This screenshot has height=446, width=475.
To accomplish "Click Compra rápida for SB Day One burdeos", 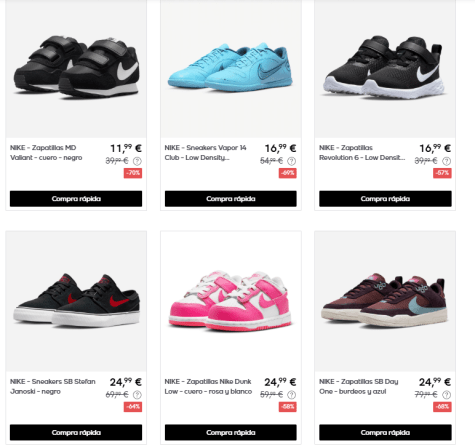I will click(x=385, y=432).
